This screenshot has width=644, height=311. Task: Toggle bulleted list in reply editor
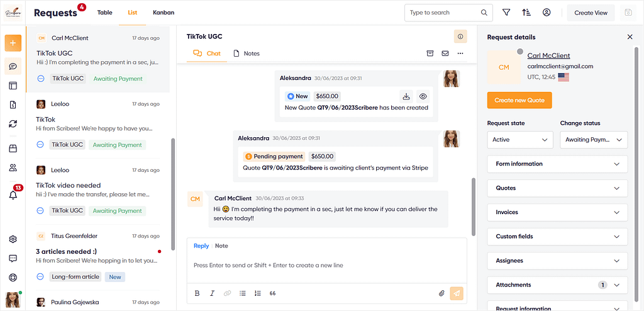coord(243,293)
